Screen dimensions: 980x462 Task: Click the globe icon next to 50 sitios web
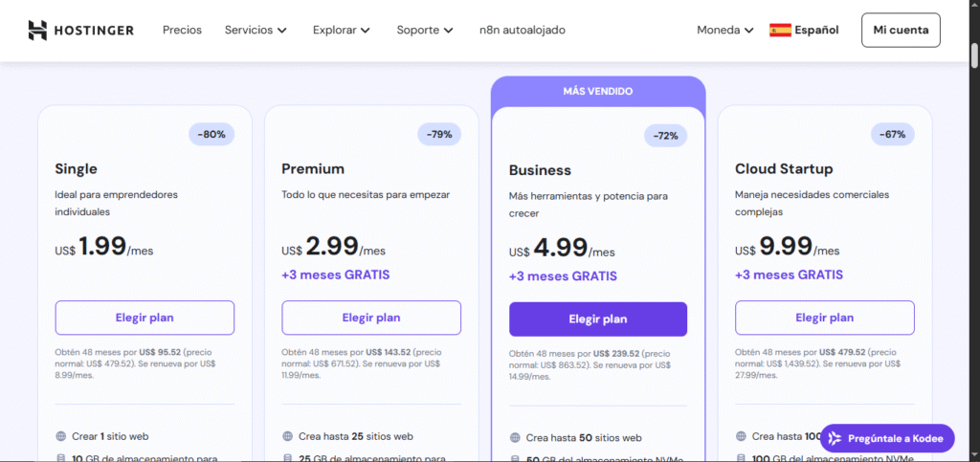515,437
